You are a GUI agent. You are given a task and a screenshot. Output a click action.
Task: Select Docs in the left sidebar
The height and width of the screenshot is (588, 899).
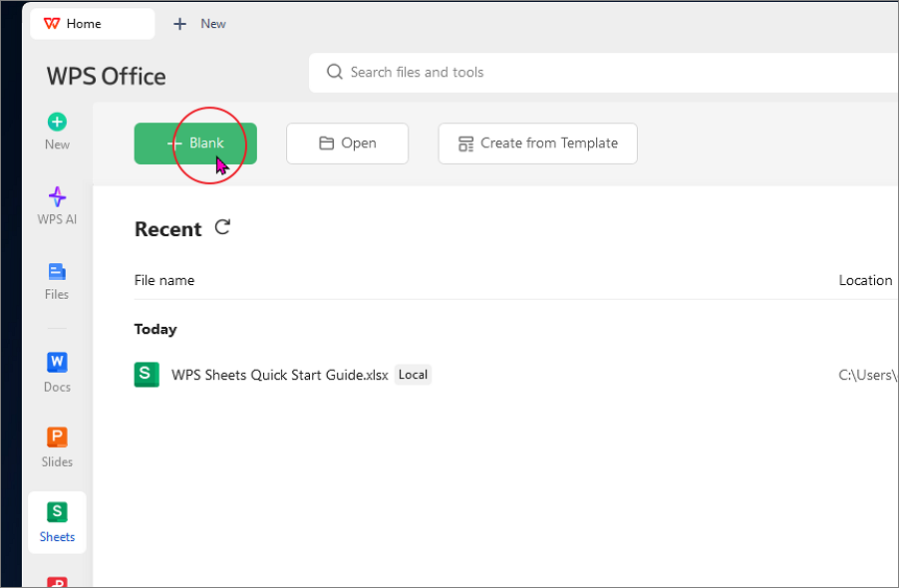pyautogui.click(x=57, y=373)
